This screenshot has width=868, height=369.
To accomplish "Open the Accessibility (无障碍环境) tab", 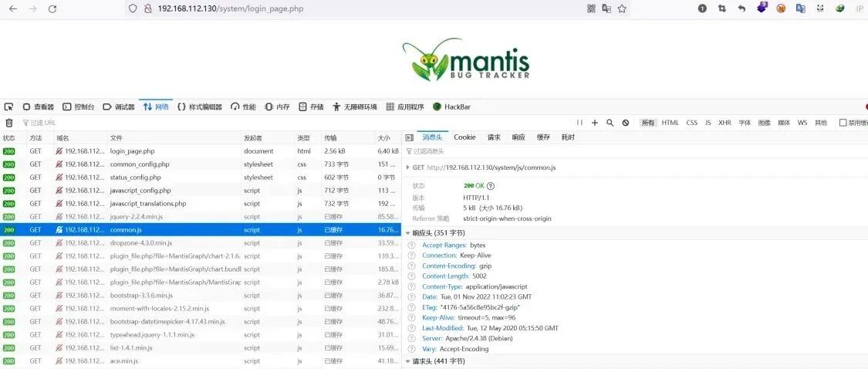I will 355,107.
